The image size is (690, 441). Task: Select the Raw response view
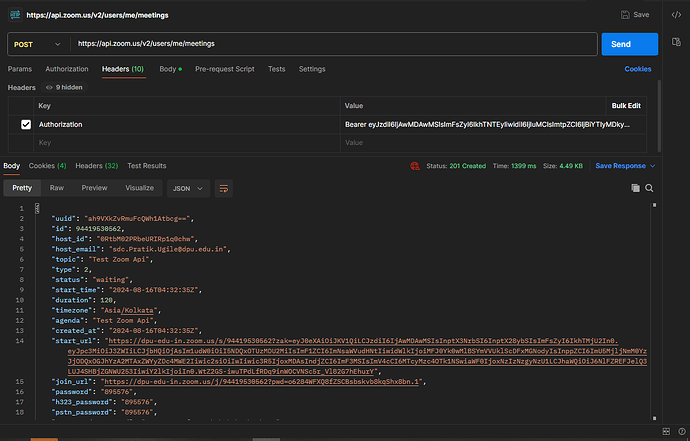click(57, 187)
